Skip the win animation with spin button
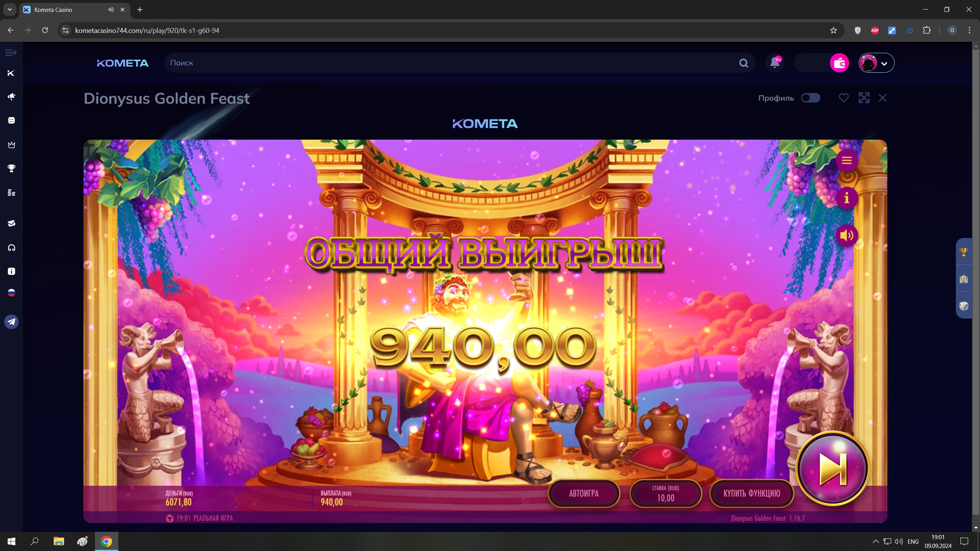 pyautogui.click(x=832, y=469)
